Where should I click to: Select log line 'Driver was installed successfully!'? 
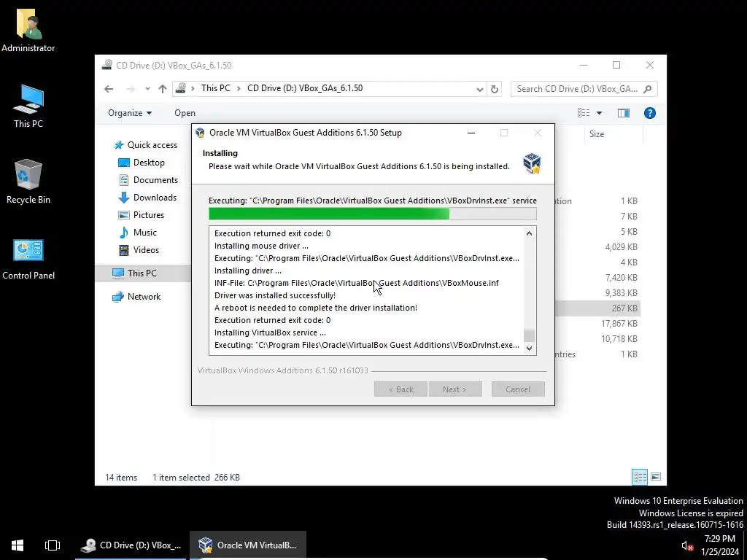275,295
